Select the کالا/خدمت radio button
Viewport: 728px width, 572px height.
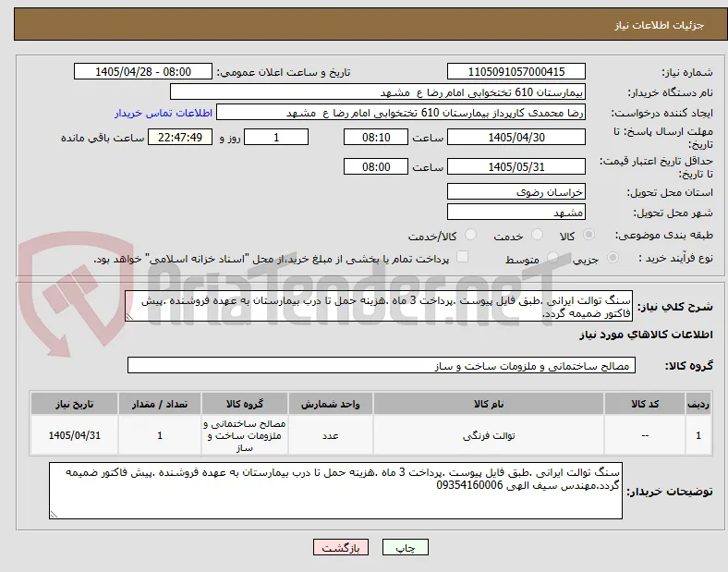tap(470, 235)
